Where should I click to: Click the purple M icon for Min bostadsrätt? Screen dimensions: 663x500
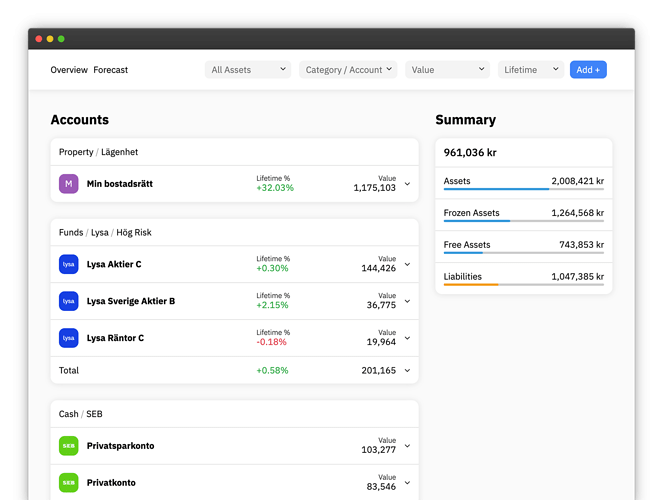pos(69,184)
